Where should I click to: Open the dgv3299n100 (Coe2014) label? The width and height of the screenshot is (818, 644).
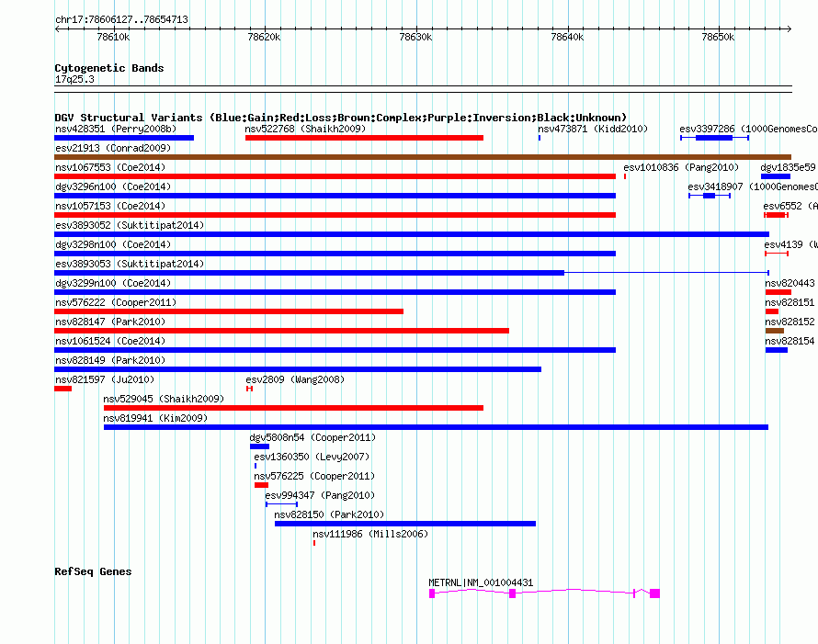113,283
